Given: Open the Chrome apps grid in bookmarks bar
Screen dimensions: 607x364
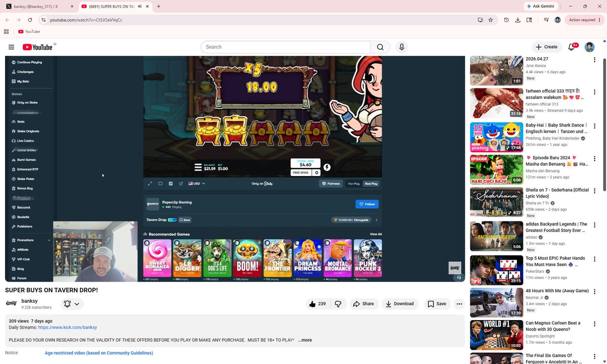Looking at the screenshot, I should point(7,31).
